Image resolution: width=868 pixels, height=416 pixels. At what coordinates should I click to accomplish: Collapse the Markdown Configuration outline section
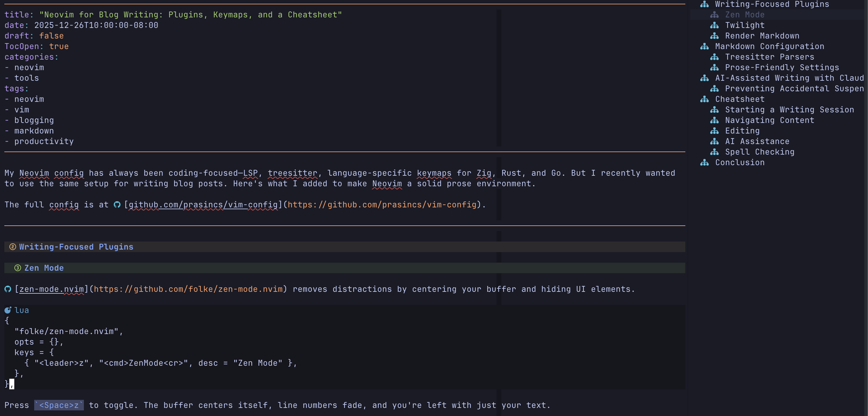[x=705, y=46]
